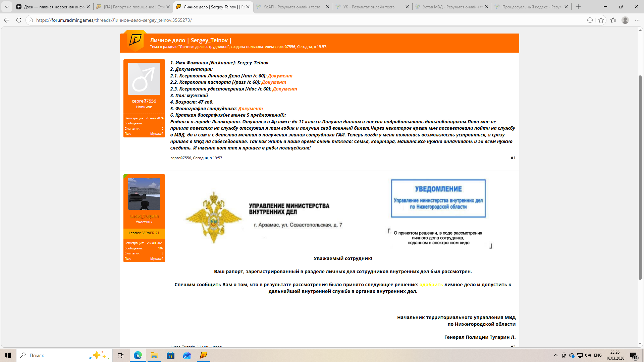Viewport: 644px width, 362px height.
Task: Open the passport photocopy Документ link
Action: 274,82
